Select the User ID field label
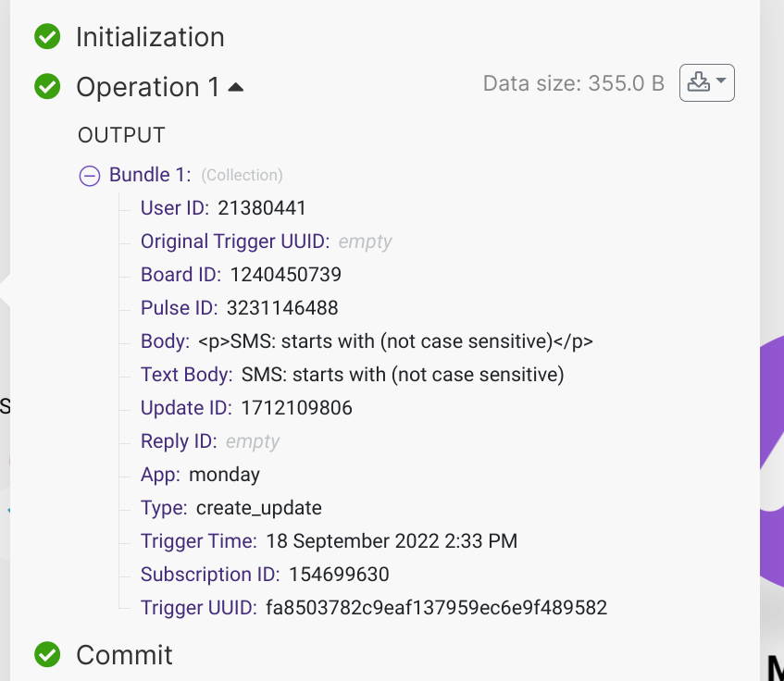This screenshot has height=681, width=784. 175,208
